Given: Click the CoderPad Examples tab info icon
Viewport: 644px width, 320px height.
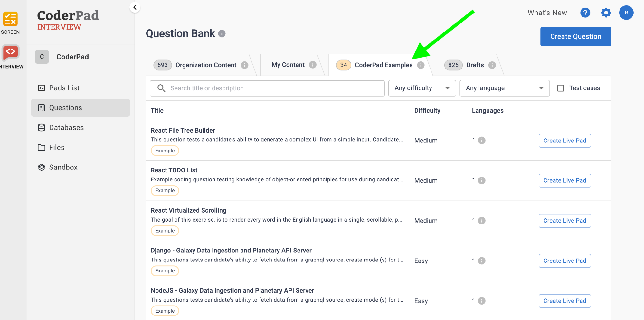Looking at the screenshot, I should click(421, 65).
